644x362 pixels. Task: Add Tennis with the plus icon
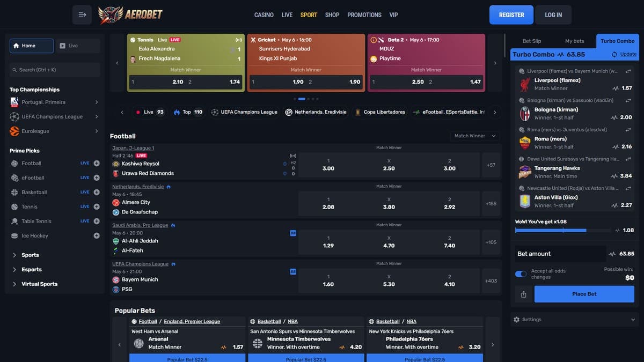[x=97, y=206]
